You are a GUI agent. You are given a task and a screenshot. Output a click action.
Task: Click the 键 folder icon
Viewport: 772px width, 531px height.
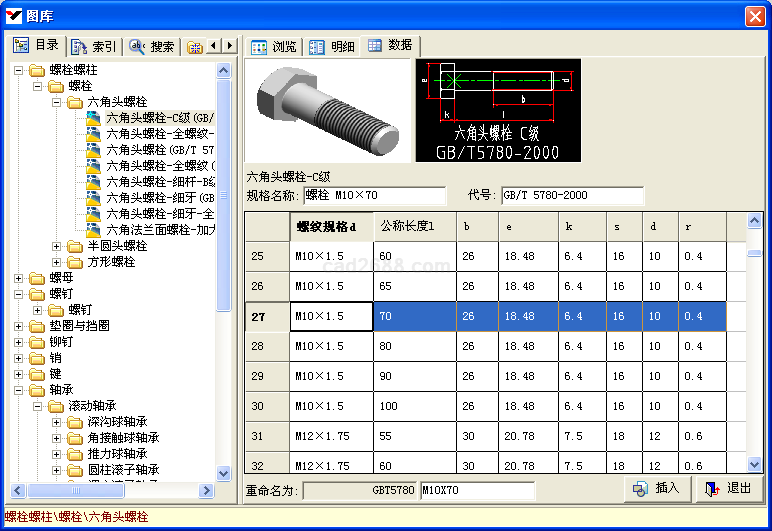pos(38,374)
